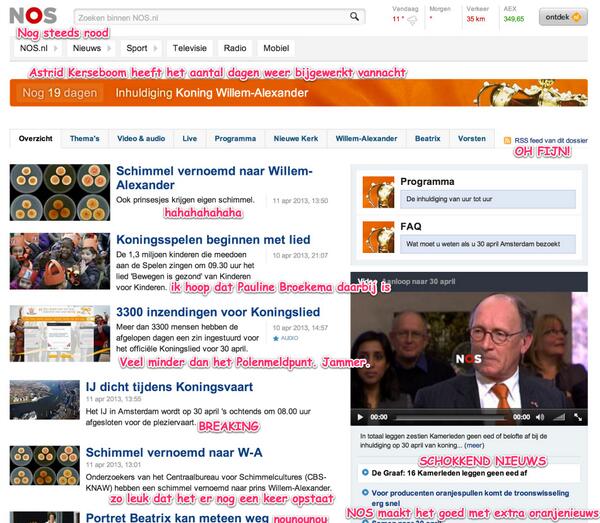Click the Koningslied article thumbnail
The width and height of the screenshot is (600, 523).
pyautogui.click(x=60, y=333)
